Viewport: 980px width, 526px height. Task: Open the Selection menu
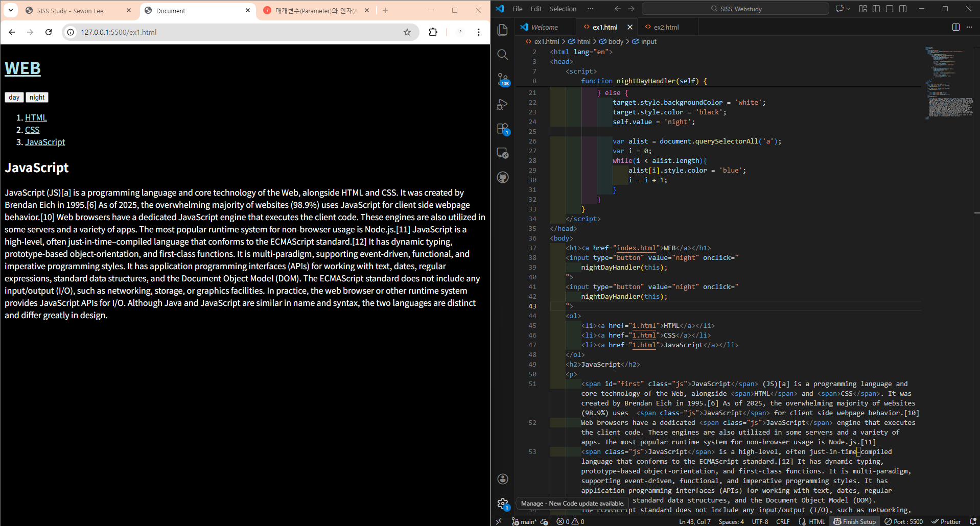(x=563, y=9)
